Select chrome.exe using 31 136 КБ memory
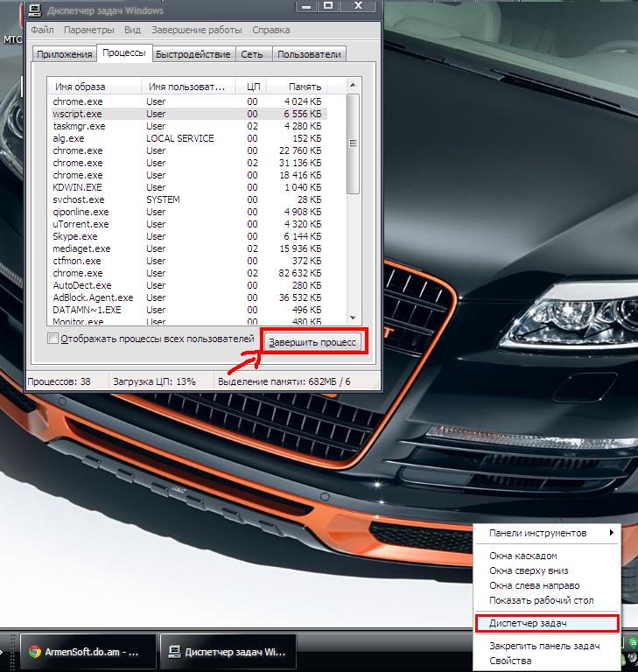Screen dimensions: 638x672 [x=188, y=163]
